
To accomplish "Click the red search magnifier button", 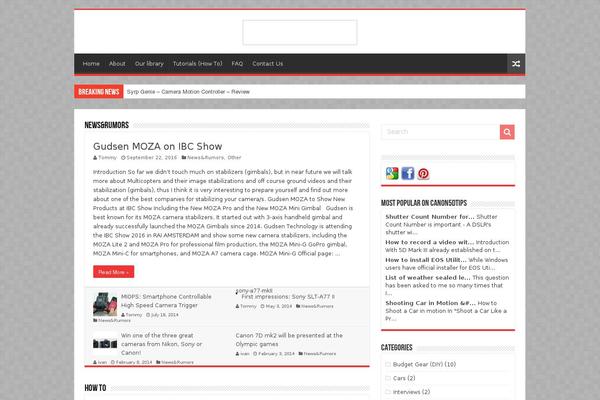I will [x=507, y=132].
